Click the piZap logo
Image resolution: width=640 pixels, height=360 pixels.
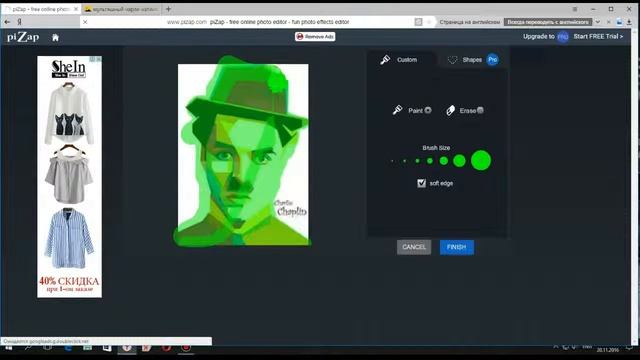(23, 37)
